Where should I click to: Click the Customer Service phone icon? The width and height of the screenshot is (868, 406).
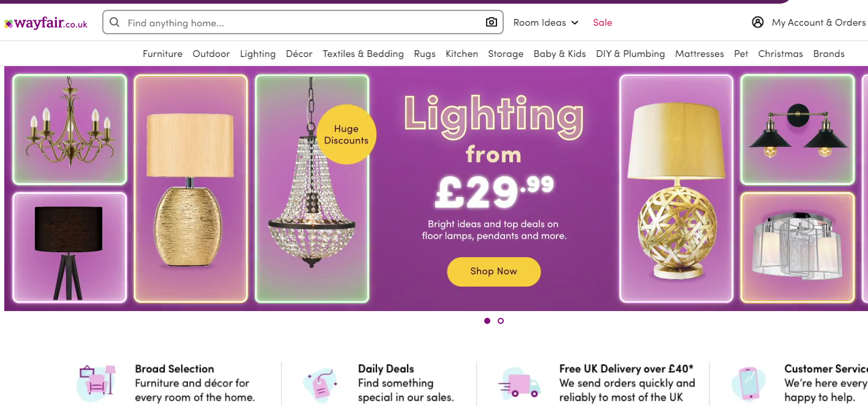[749, 384]
